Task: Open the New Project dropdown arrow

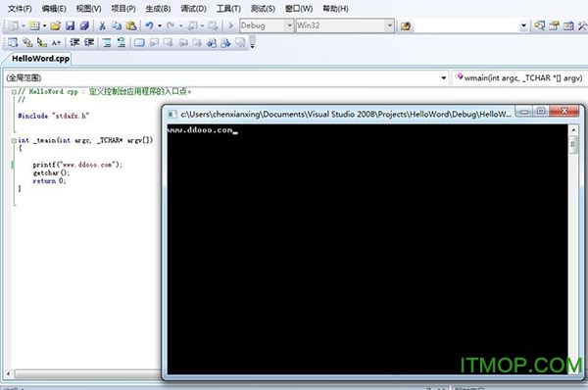Action: click(24, 25)
